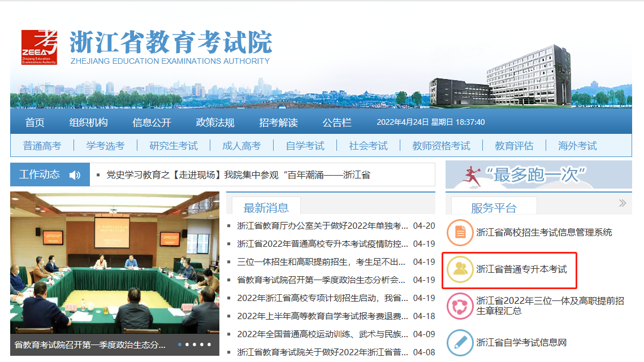The height and width of the screenshot is (362, 644).
Task: Select the 研究生考试 category tab
Action: tap(174, 146)
